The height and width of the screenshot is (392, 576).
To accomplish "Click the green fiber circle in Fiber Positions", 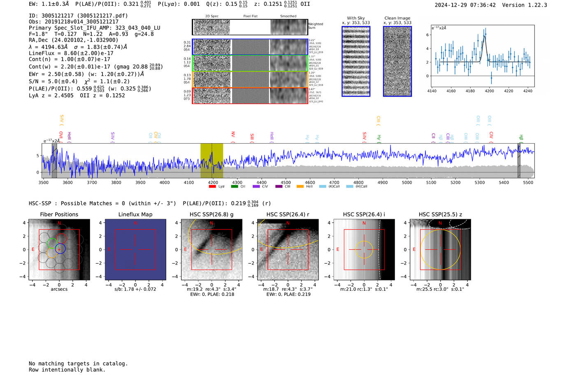I will coord(52,243).
